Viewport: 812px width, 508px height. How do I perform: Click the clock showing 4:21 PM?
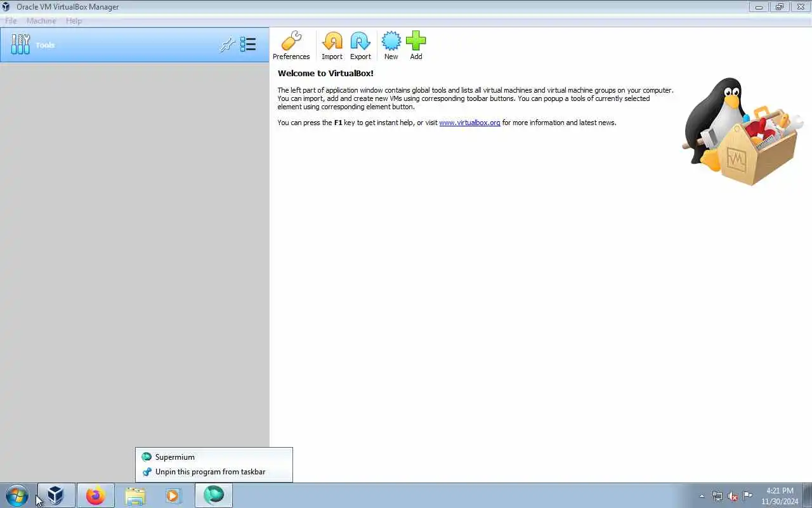point(780,496)
